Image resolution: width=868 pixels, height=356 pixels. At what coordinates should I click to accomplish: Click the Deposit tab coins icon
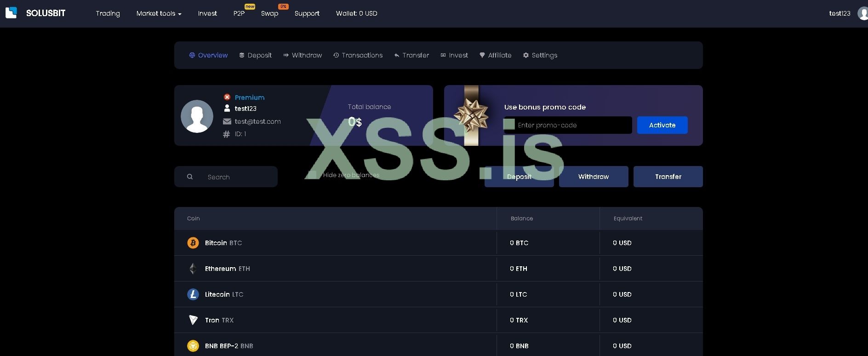(242, 55)
